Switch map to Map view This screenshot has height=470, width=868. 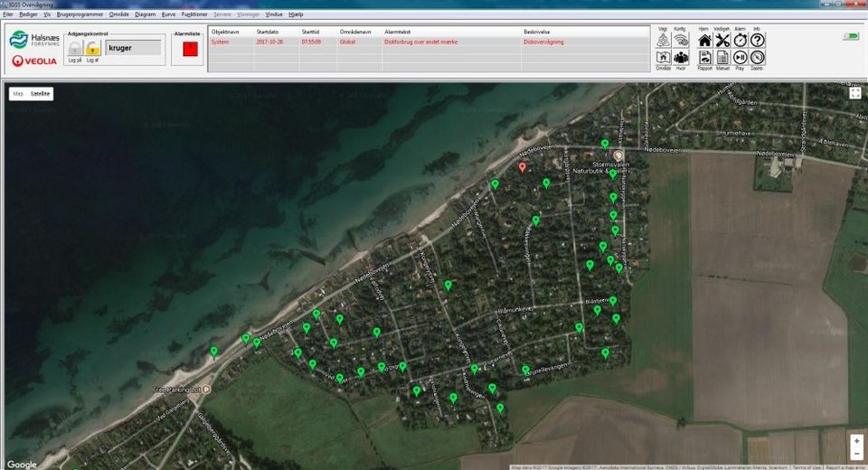tap(18, 93)
